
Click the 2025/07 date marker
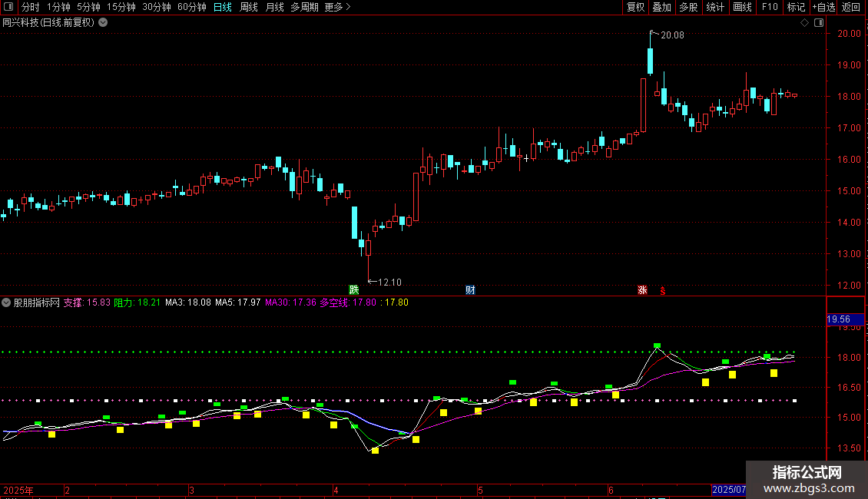[728, 490]
